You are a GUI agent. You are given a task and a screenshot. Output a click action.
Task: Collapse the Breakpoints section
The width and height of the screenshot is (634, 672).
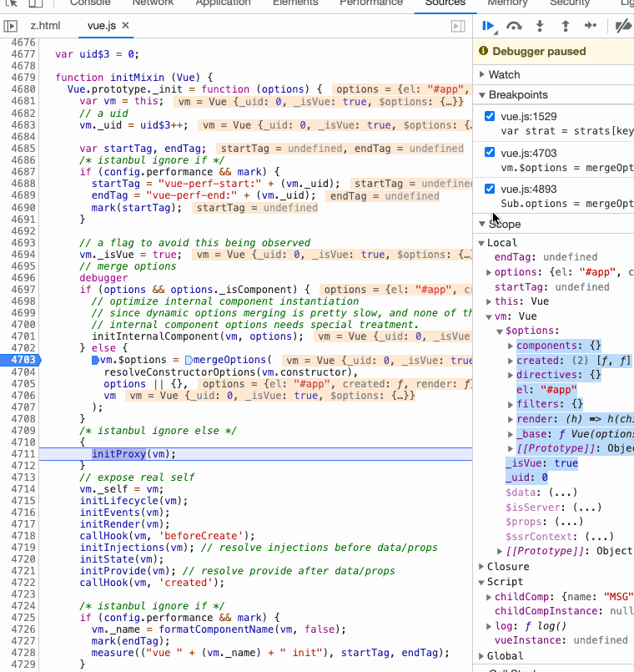pyautogui.click(x=482, y=94)
